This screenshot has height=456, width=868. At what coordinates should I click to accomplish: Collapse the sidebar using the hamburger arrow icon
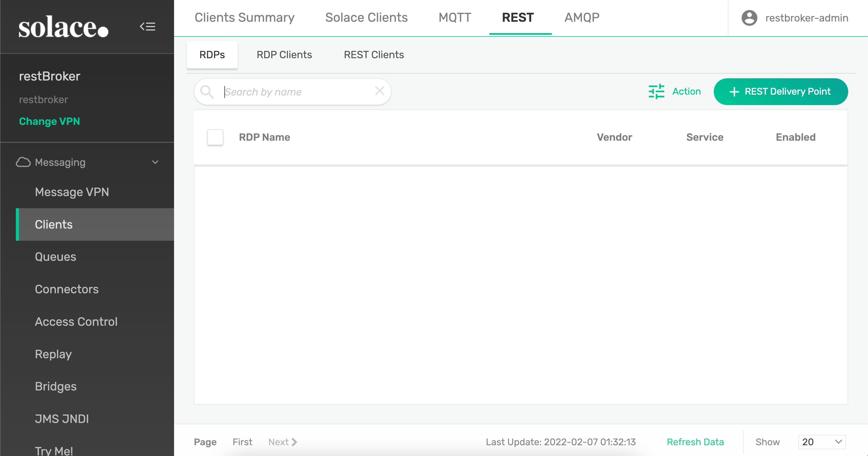click(147, 26)
